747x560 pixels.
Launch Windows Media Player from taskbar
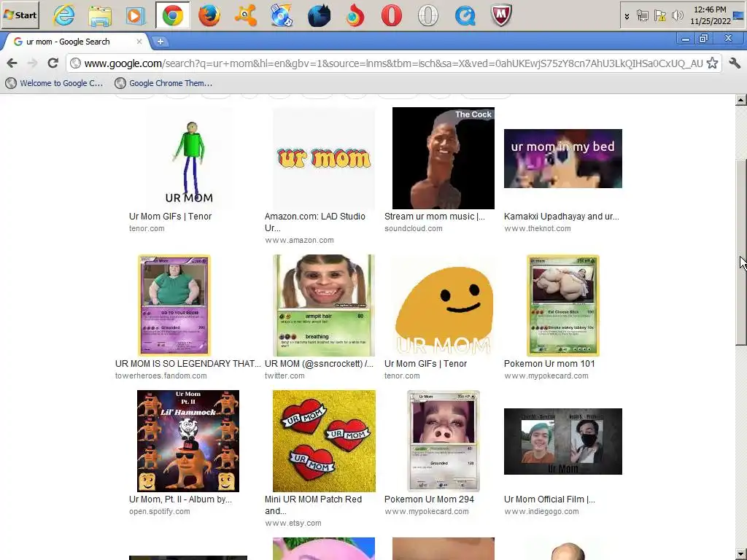tap(136, 16)
